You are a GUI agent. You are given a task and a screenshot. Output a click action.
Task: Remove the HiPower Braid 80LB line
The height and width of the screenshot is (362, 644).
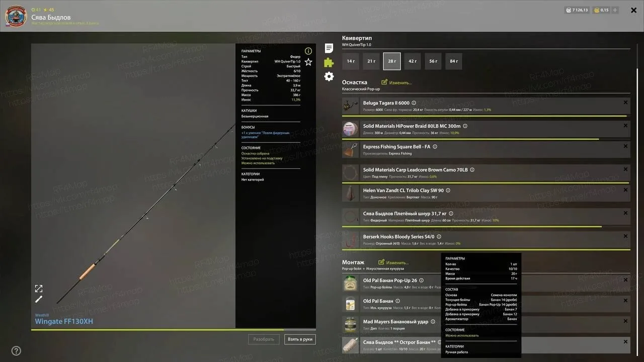coord(625,126)
